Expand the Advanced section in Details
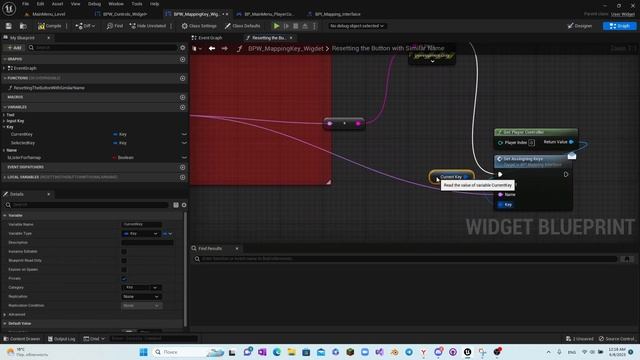Viewport: 640px width, 360px height. click(x=5, y=314)
